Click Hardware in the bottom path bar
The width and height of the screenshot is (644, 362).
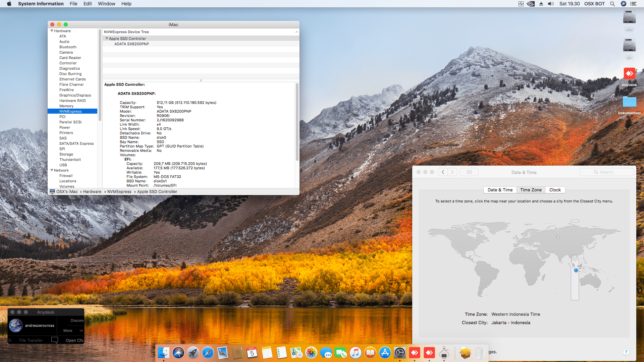92,192
